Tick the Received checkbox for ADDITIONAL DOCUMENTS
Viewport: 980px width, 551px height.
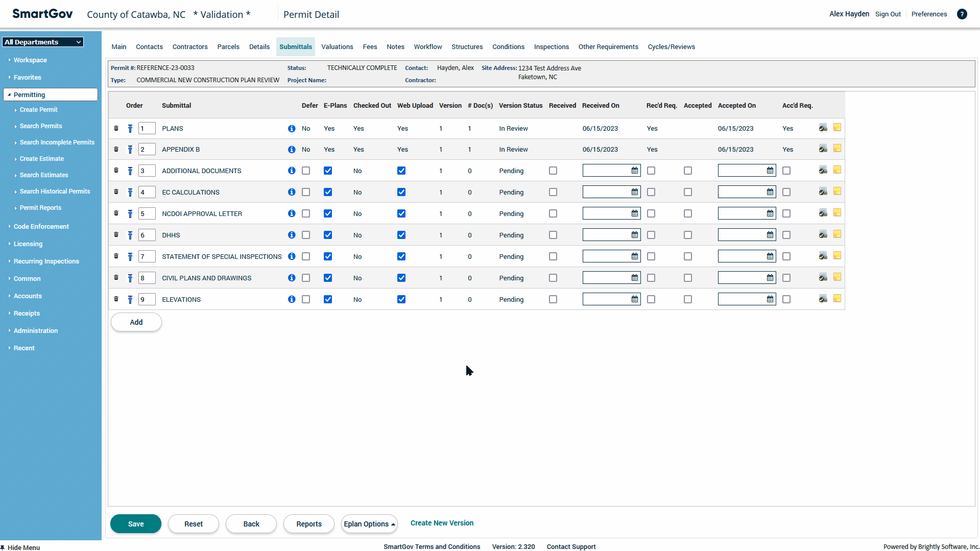(x=553, y=171)
